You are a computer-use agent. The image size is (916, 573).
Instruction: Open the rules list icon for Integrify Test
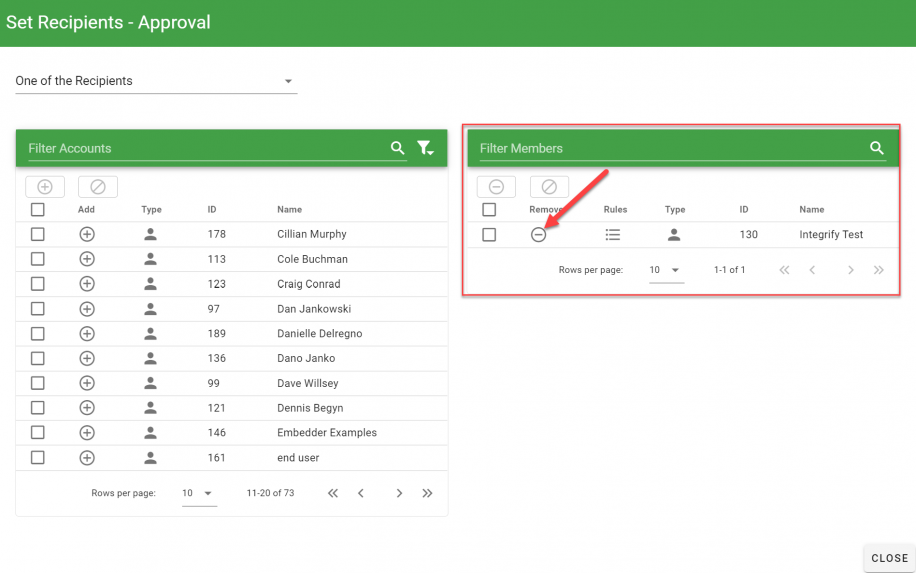[x=613, y=235]
